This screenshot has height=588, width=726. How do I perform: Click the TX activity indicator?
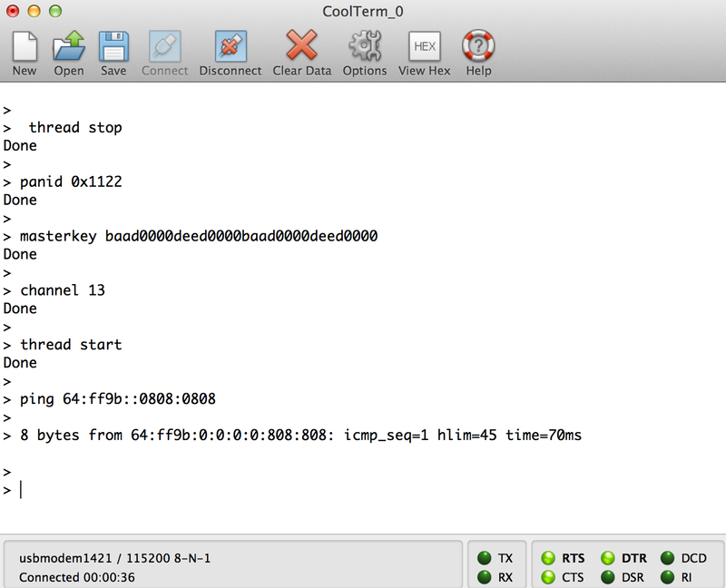[x=485, y=558]
